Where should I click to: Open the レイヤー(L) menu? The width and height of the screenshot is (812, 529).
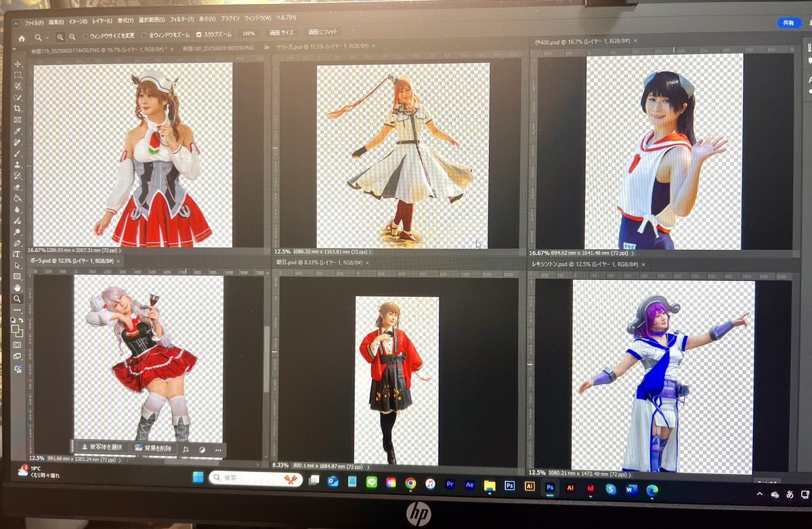click(x=102, y=21)
